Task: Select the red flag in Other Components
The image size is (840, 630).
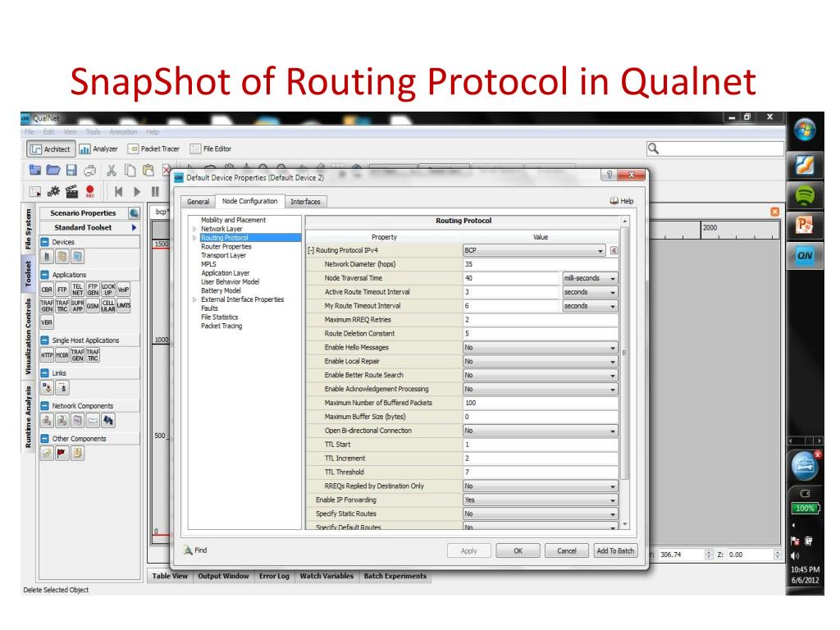Action: [x=62, y=453]
